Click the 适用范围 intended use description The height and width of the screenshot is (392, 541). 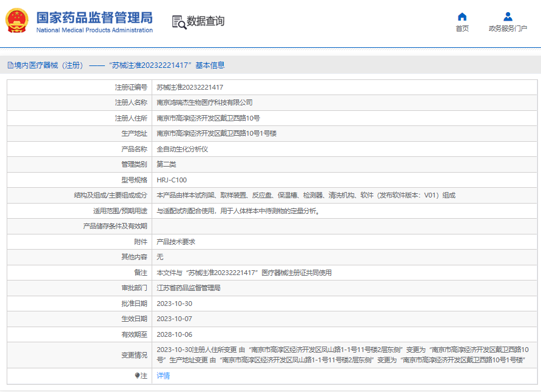[238, 211]
